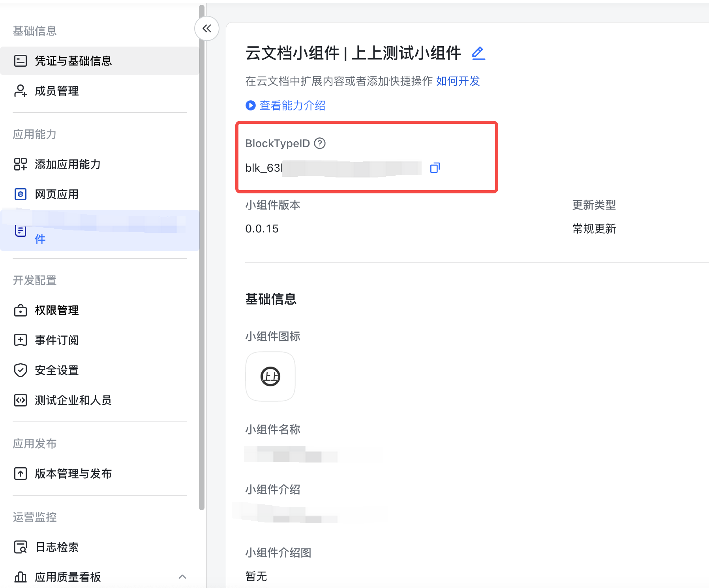Viewport: 709px width, 588px height.
Task: Click the edit pencil beside the widget title
Action: pos(478,53)
